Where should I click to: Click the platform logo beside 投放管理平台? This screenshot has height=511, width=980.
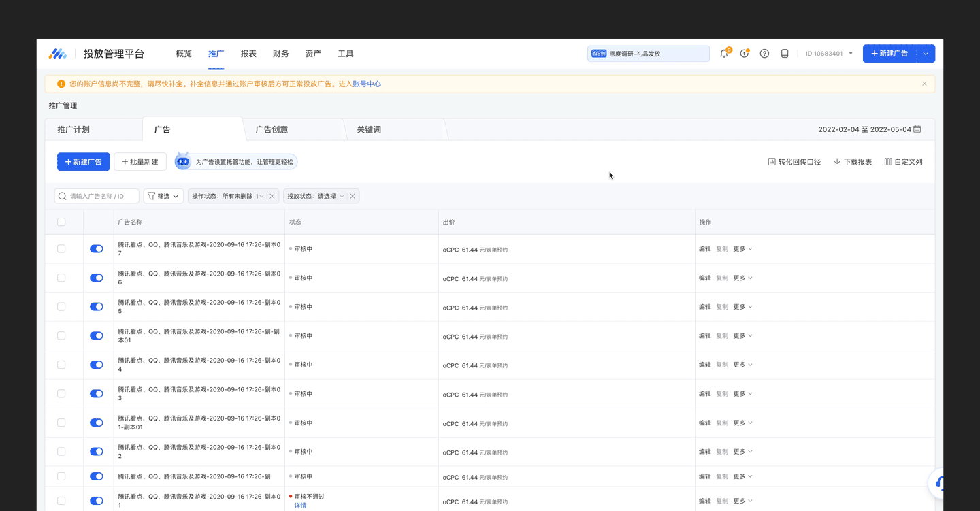point(58,54)
